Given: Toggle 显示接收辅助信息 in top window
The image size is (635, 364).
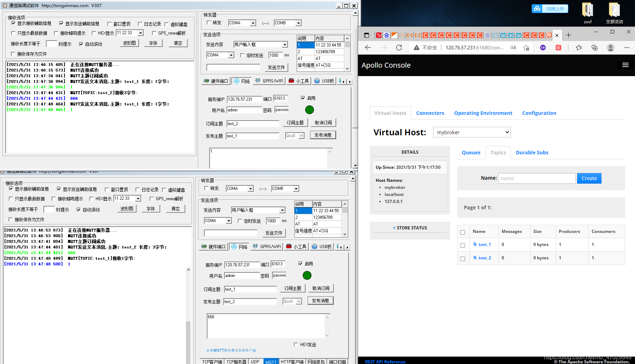Looking at the screenshot, I should (x=13, y=23).
